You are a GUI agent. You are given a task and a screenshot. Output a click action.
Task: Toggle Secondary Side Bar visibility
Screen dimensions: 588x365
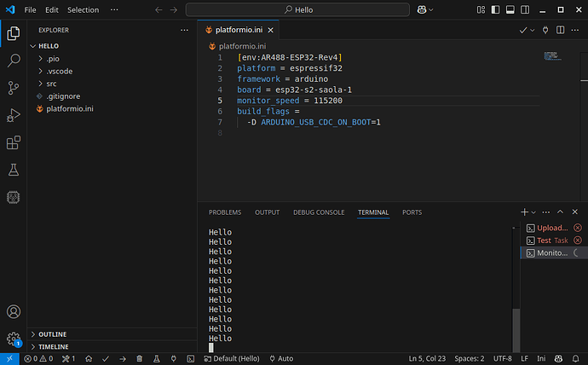pyautogui.click(x=525, y=9)
